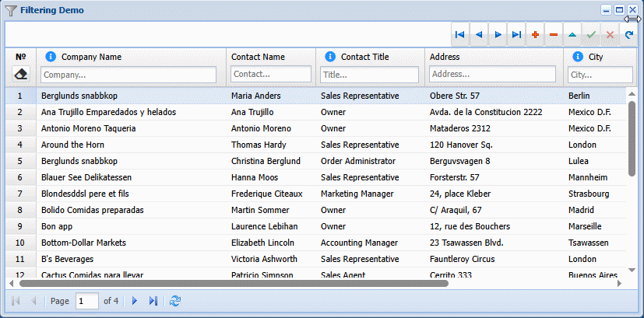The image size is (644, 318).
Task: Click the insert record plus icon
Action: [x=535, y=35]
